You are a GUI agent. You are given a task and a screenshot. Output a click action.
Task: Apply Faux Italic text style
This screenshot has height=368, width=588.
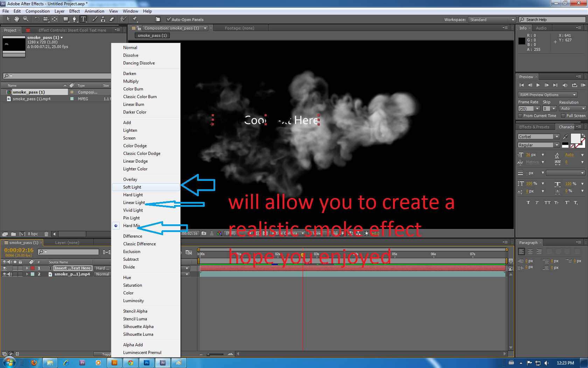[537, 203]
